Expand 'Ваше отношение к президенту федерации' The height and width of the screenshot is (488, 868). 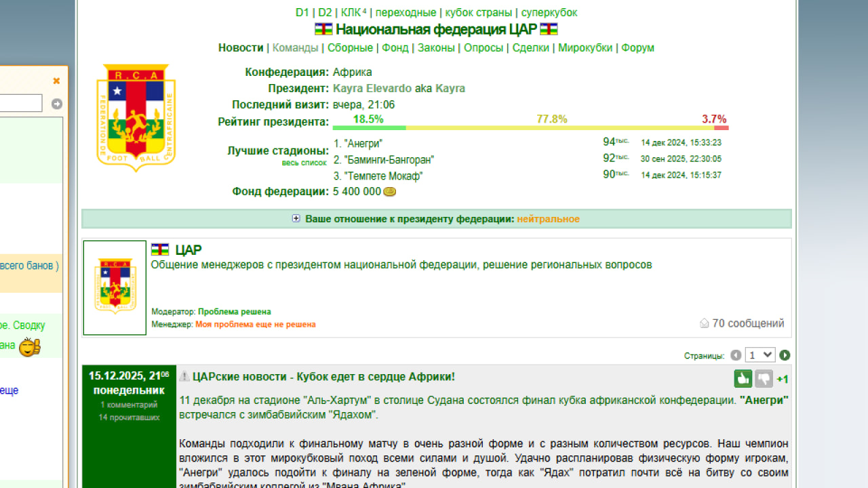pos(296,219)
